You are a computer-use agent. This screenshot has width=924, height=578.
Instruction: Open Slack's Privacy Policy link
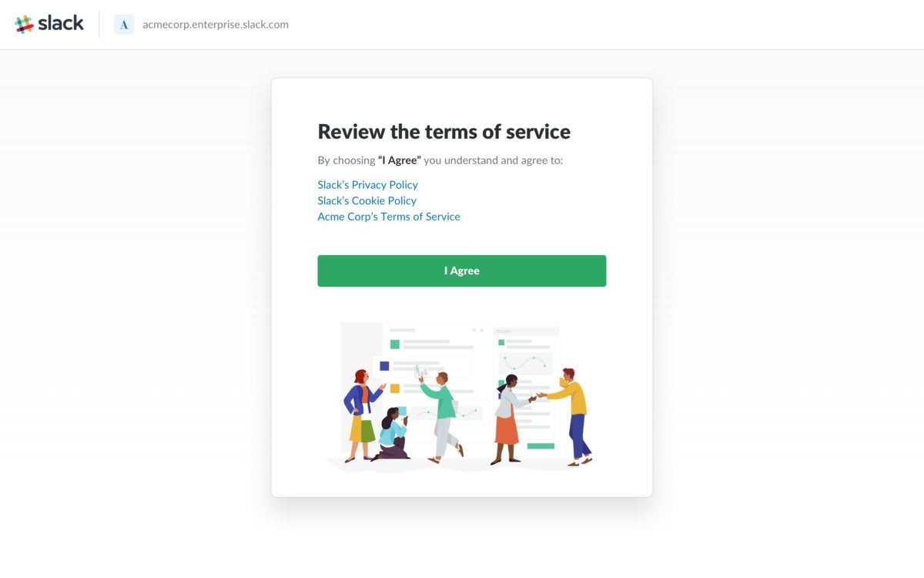click(x=367, y=185)
